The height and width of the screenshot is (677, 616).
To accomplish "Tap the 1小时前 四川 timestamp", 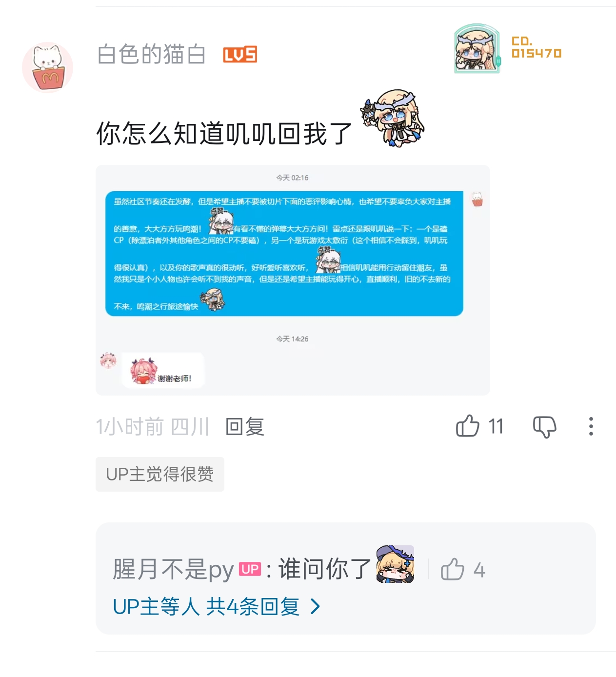I will pyautogui.click(x=153, y=427).
